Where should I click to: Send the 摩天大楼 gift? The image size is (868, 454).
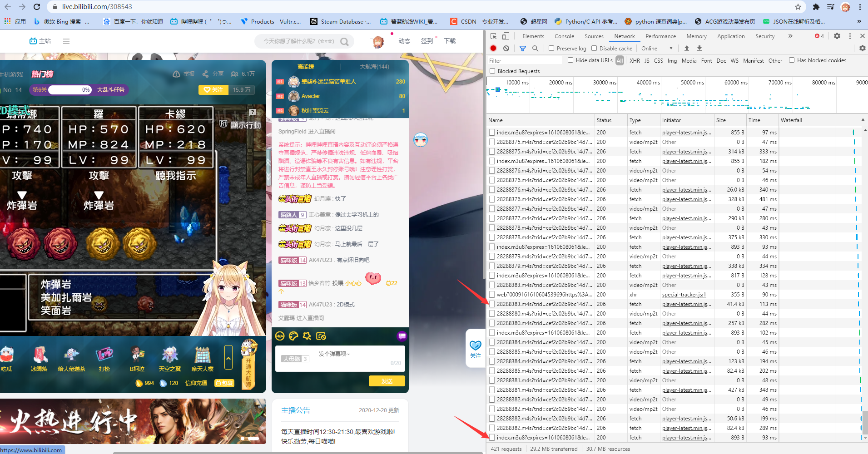coord(203,359)
